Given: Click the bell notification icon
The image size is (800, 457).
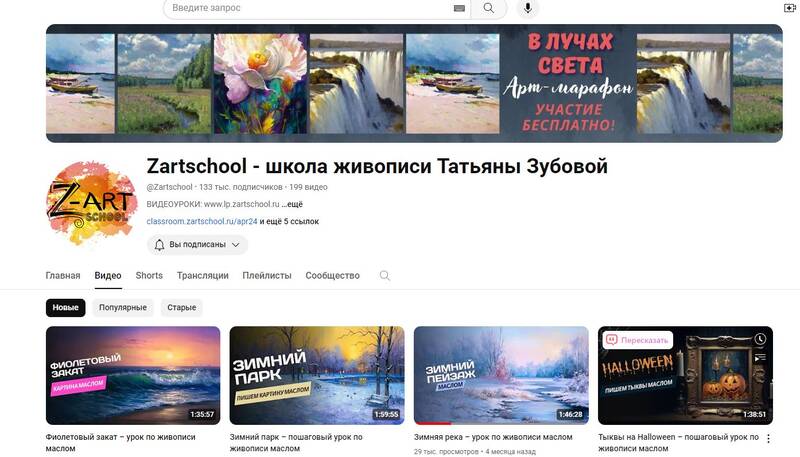Looking at the screenshot, I should pos(159,245).
